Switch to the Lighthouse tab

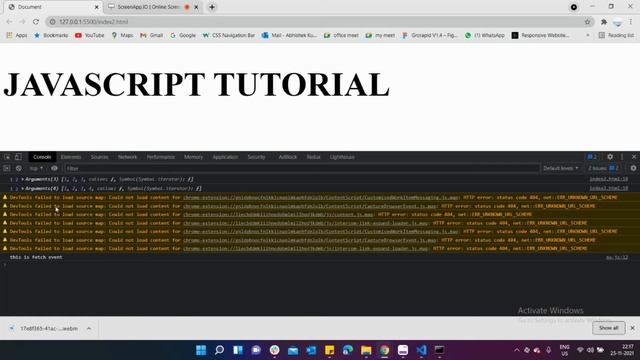pyautogui.click(x=342, y=157)
